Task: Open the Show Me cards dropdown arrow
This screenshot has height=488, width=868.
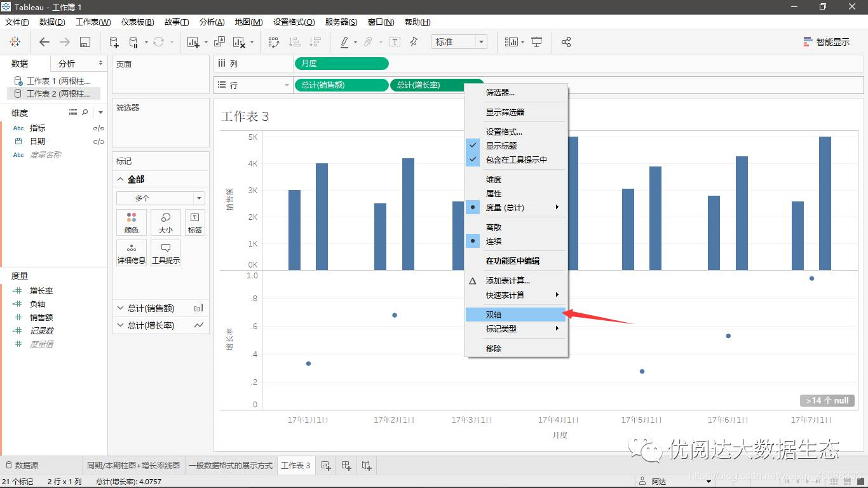Action: point(522,42)
